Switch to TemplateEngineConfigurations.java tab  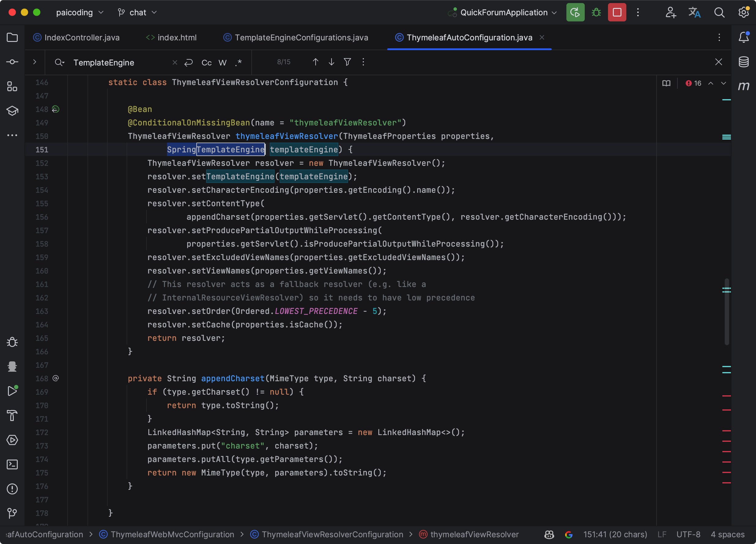(301, 38)
